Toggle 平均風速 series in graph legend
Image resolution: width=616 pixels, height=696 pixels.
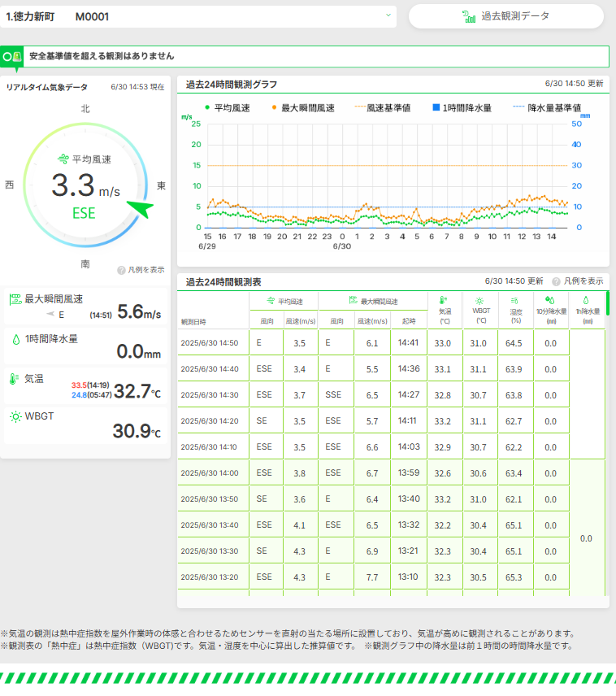point(228,108)
